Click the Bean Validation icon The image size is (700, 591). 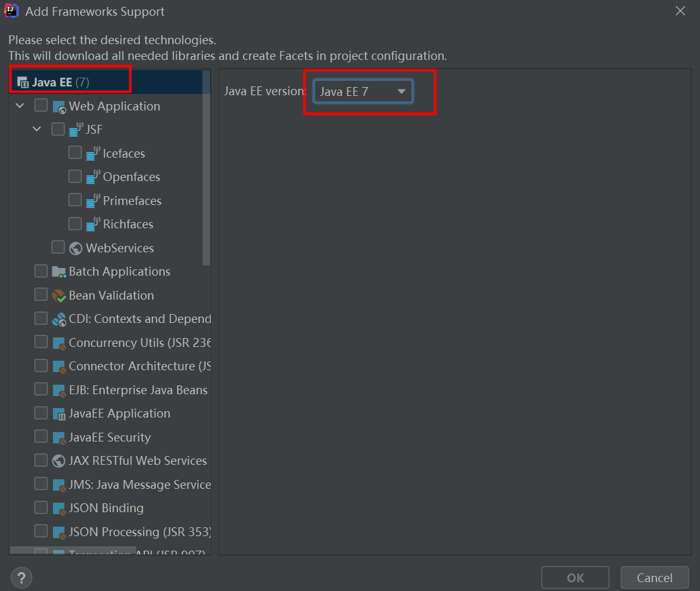pos(59,295)
